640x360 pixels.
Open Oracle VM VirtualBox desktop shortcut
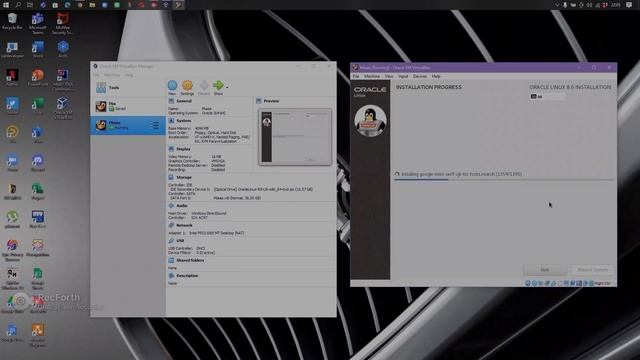pos(62,107)
